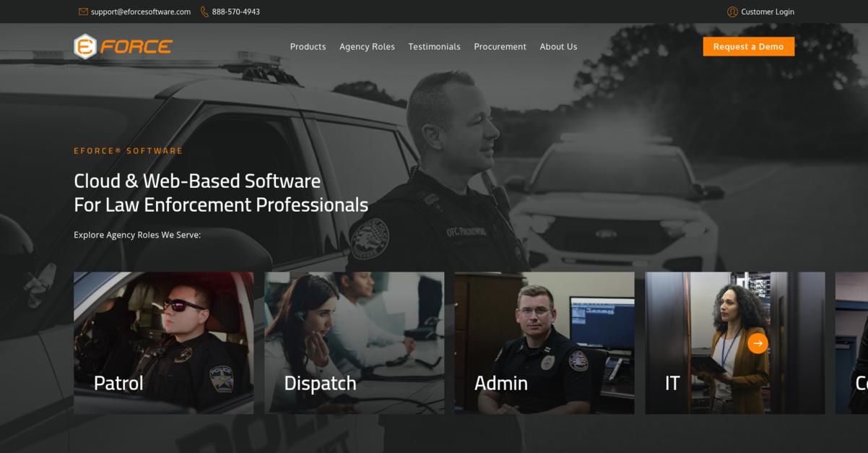
Task: Open the About Us menu
Action: [558, 46]
